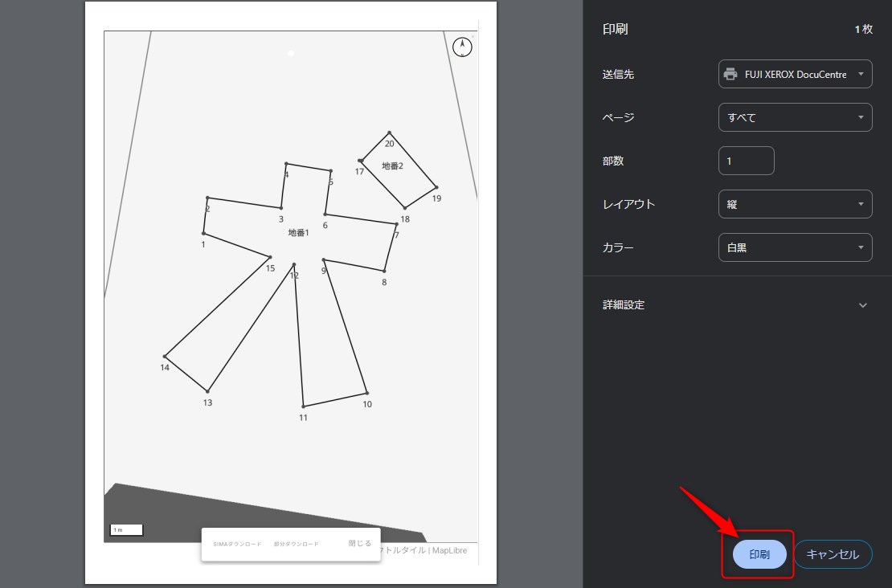This screenshot has height=588, width=892.
Task: Click 閉じる in the preview popup
Action: [x=359, y=543]
